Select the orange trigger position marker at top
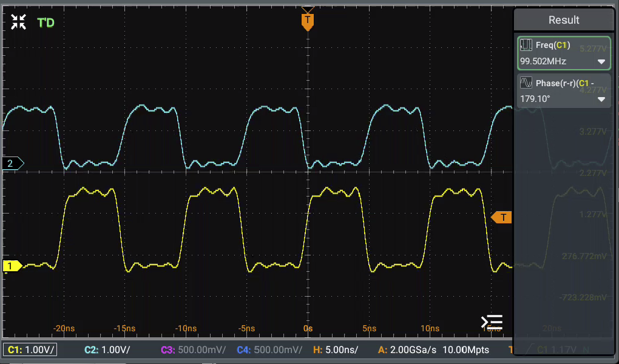Image resolution: width=619 pixels, height=364 pixels. [x=308, y=21]
